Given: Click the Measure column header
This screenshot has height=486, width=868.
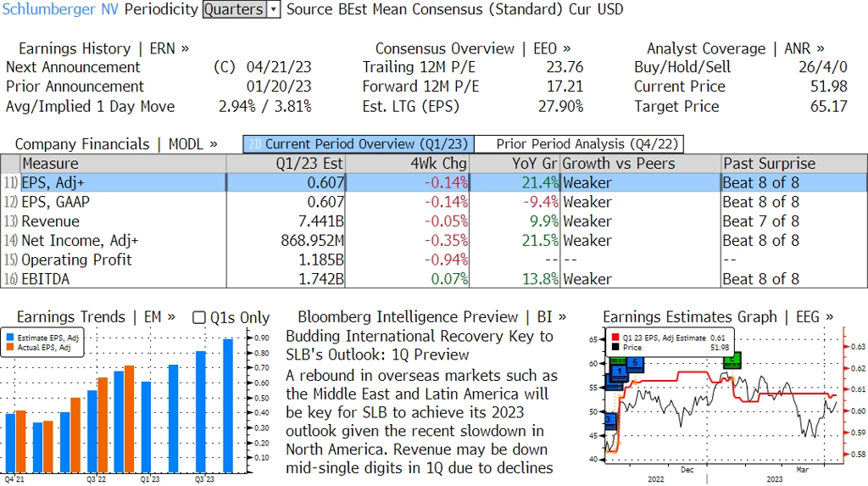Looking at the screenshot, I should click(x=123, y=164).
